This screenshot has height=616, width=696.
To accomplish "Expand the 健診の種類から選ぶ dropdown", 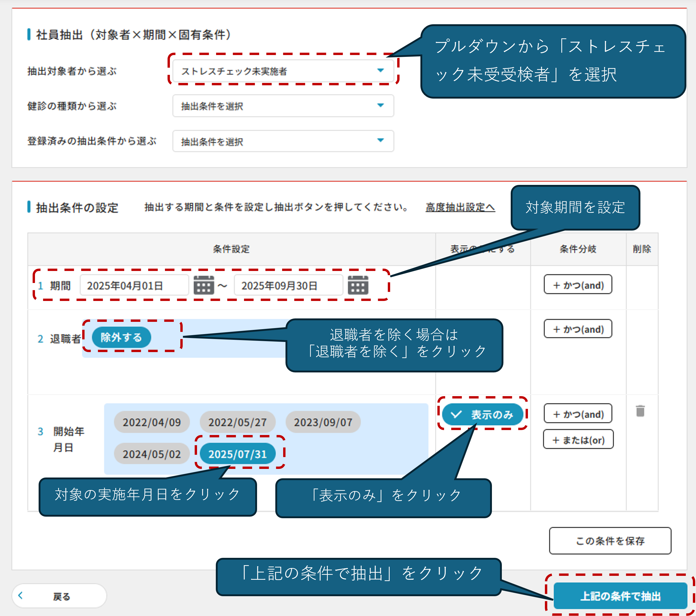I will click(283, 106).
